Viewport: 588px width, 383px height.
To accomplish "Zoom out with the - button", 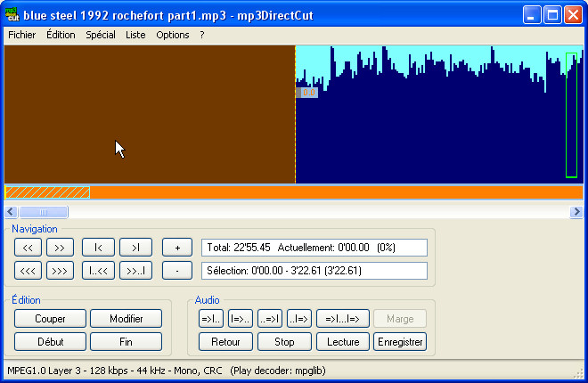I will click(x=177, y=270).
